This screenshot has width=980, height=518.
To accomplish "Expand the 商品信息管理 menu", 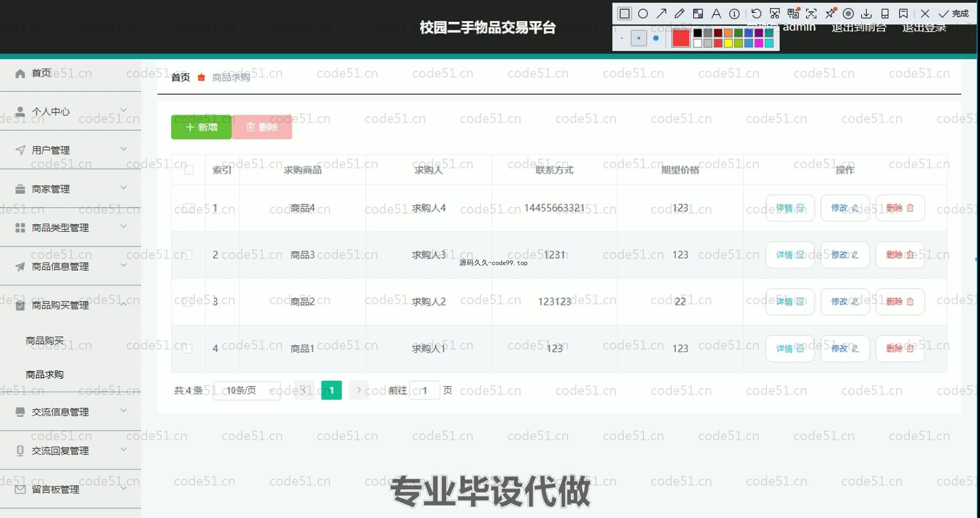I will (71, 266).
